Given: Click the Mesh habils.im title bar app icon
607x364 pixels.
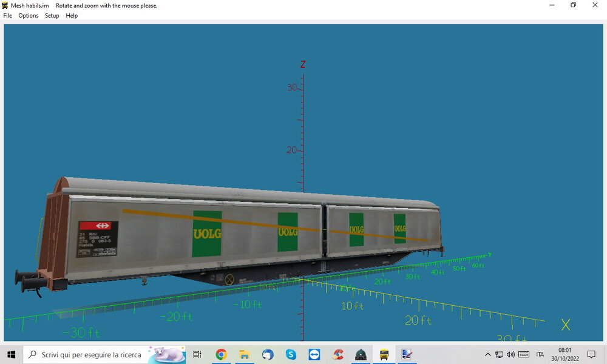Looking at the screenshot, I should tap(5, 5).
